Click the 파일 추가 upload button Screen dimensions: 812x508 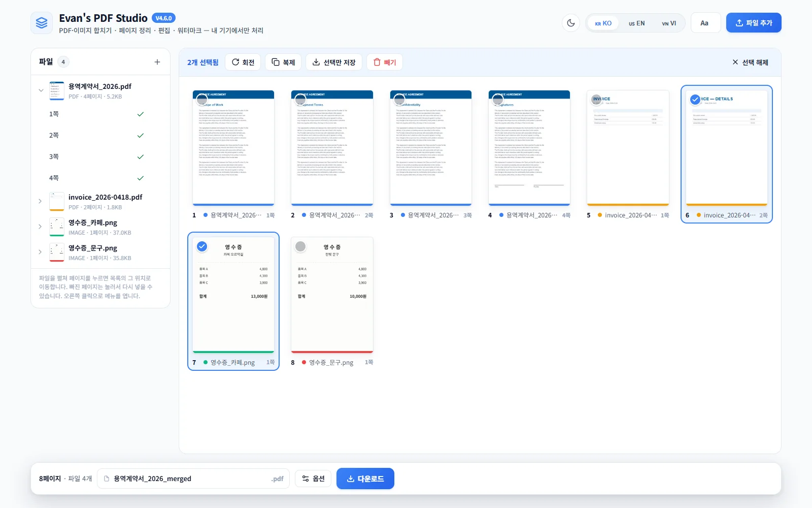pyautogui.click(x=754, y=23)
